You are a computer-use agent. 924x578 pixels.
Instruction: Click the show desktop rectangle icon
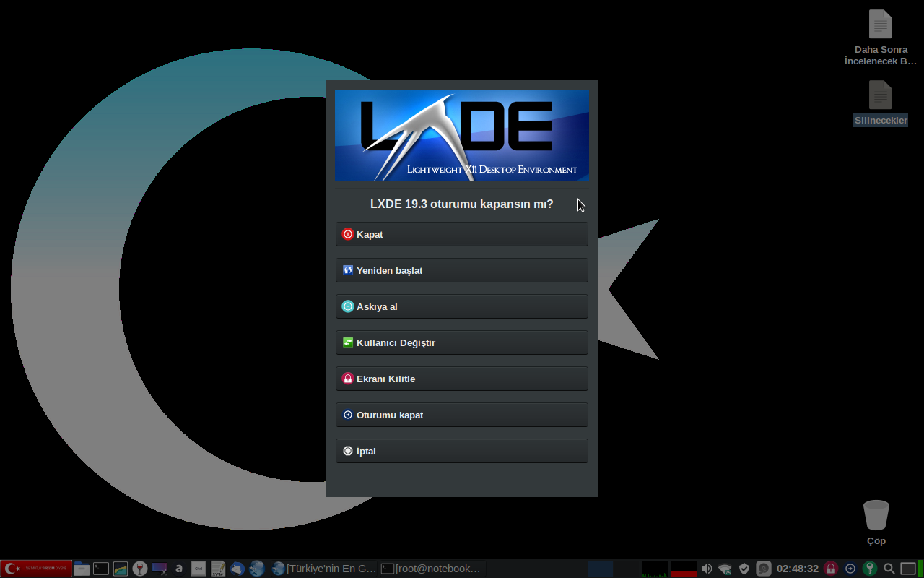click(908, 569)
